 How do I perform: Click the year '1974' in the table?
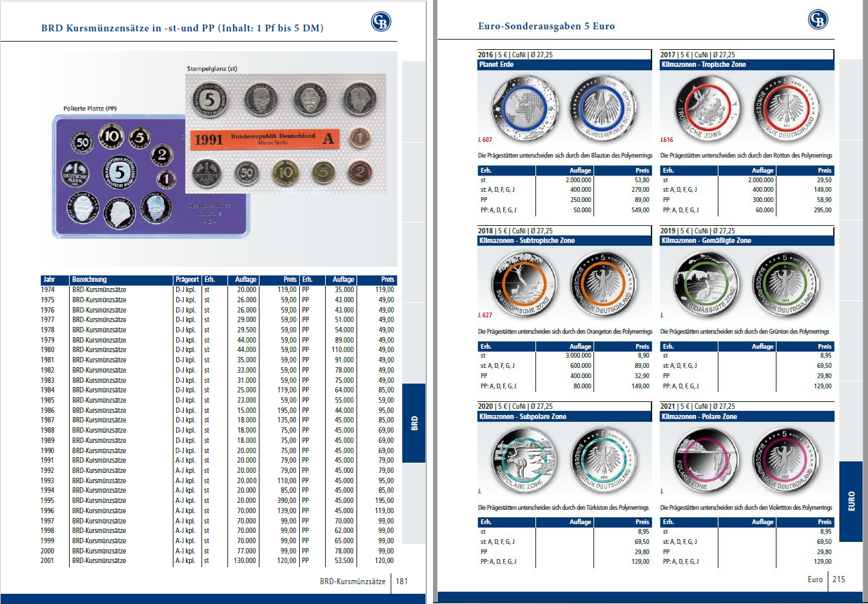(48, 290)
